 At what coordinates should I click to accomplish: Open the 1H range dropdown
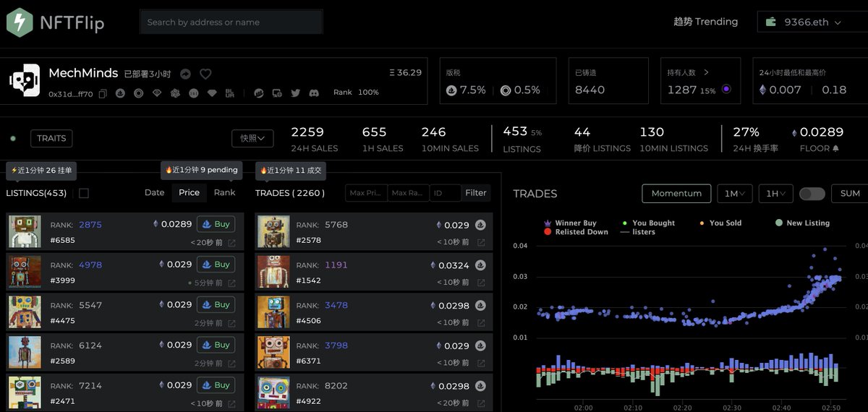point(776,194)
